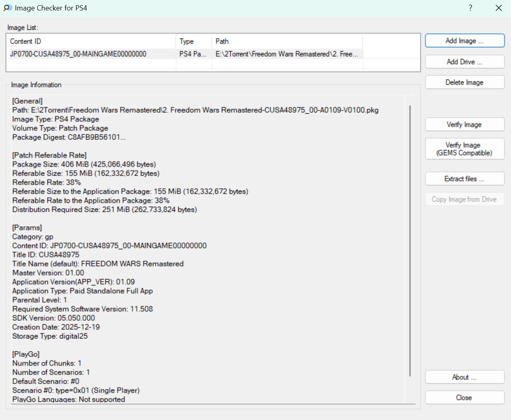The image size is (511, 420).
Task: Click the Add Drive button
Action: click(x=465, y=61)
